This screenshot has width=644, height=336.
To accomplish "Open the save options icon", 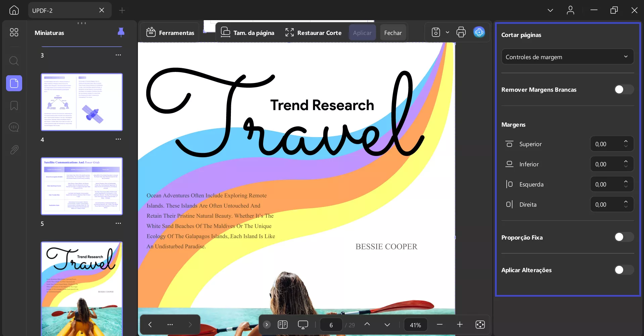I will click(436, 32).
